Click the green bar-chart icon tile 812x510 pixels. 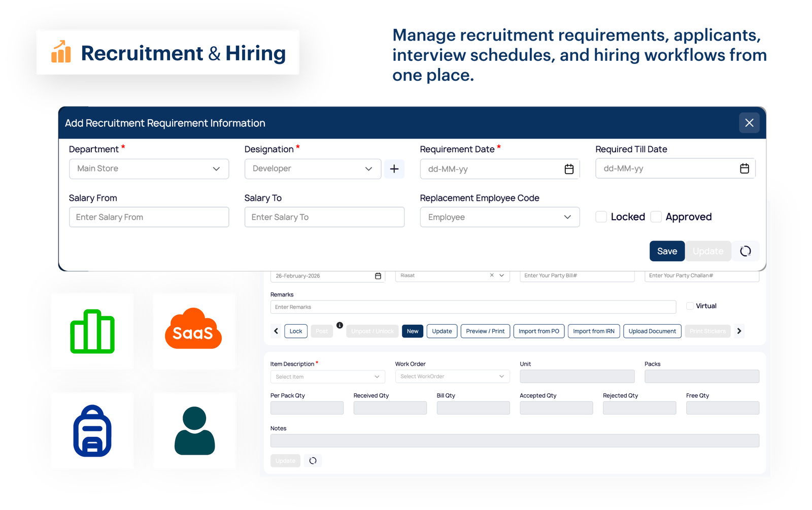click(92, 331)
